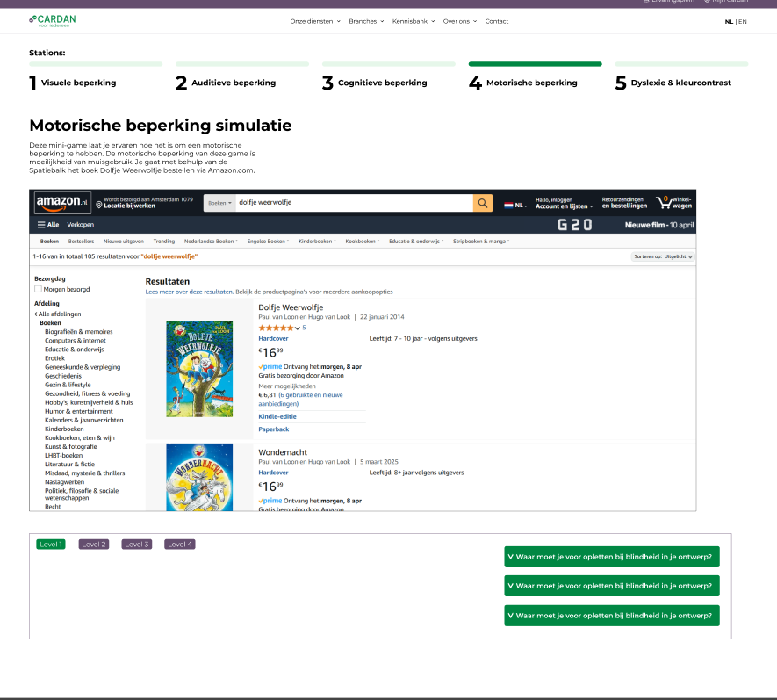The width and height of the screenshot is (777, 700).
Task: Click the Locatie bijwerken pin icon
Action: 99,204
